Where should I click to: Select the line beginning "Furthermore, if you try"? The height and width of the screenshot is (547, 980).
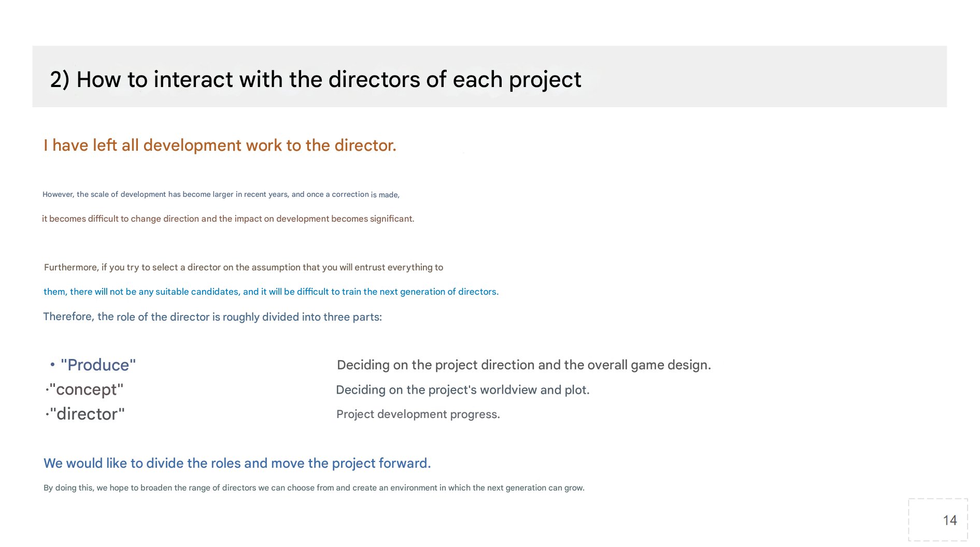(x=243, y=267)
